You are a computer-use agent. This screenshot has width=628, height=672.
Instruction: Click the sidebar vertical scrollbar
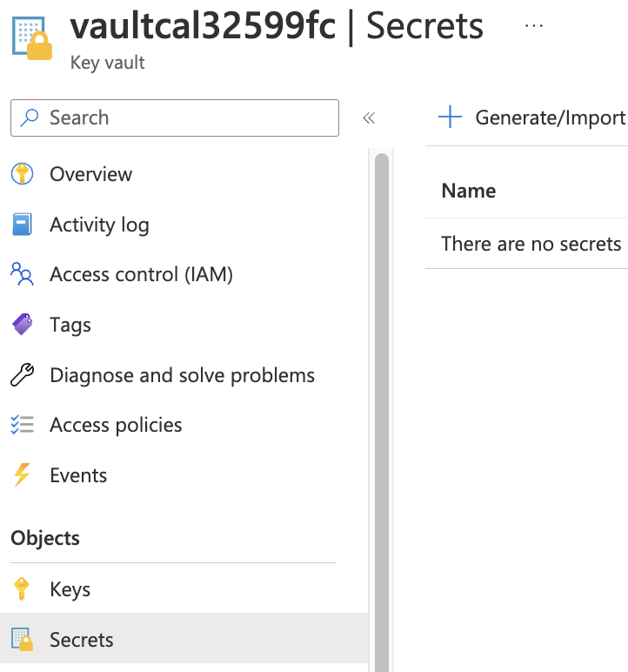click(x=382, y=413)
